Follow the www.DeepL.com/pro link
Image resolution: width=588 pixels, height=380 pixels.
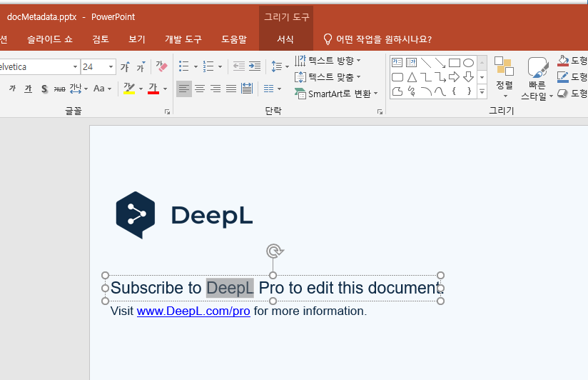point(193,311)
